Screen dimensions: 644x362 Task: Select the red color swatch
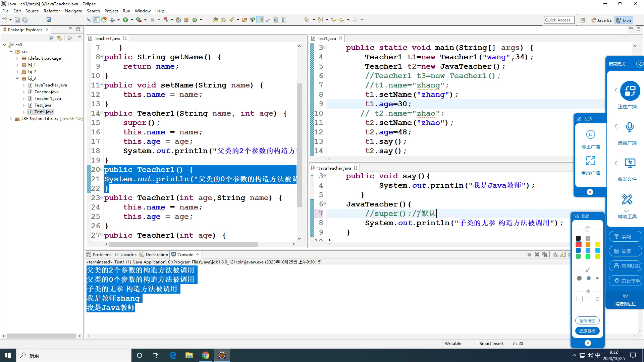click(579, 244)
